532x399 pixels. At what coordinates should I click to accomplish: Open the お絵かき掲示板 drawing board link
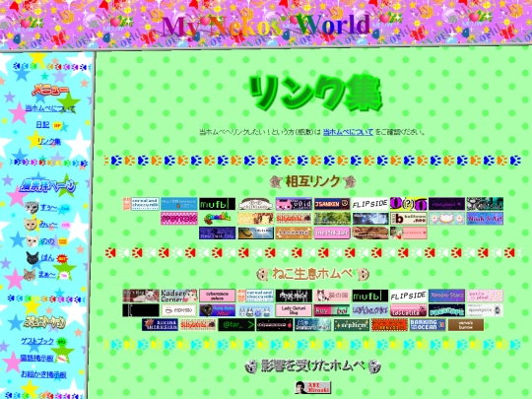43,374
